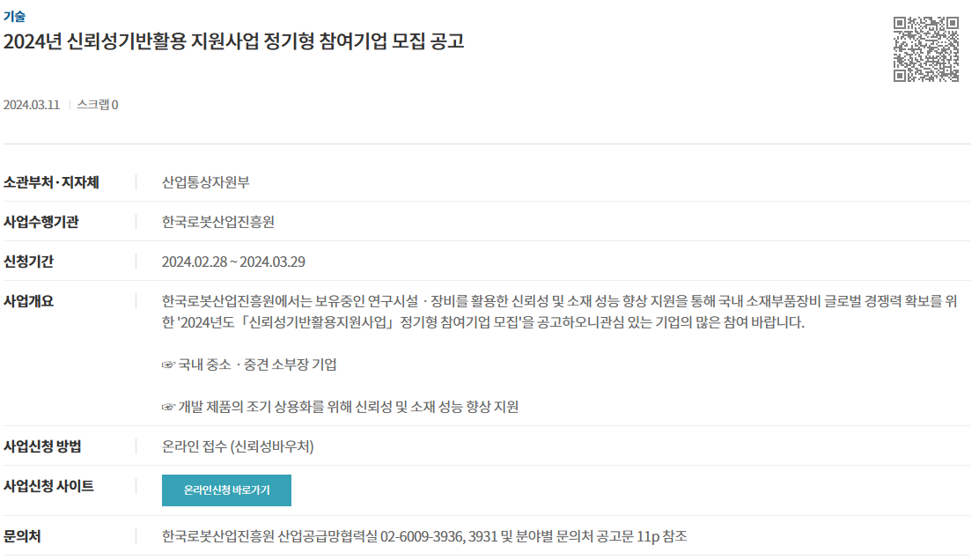The width and height of the screenshot is (979, 560).
Task: Select the 소관부처·지자체 label
Action: pyautogui.click(x=51, y=182)
